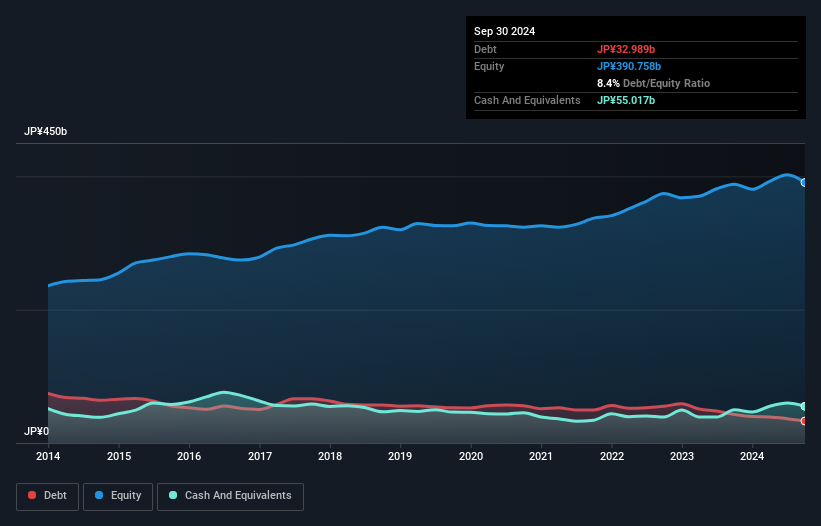821x526 pixels.
Task: Select the Equity endpoint marker on chart
Action: click(804, 183)
